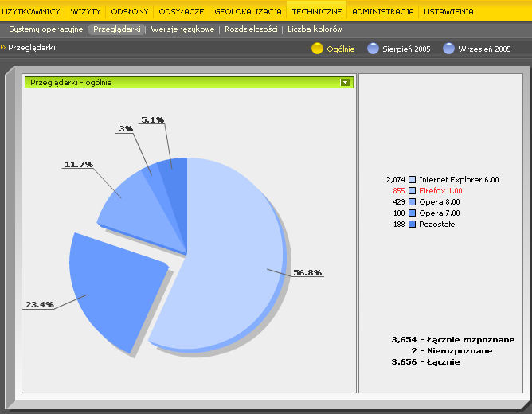Viewport: 532px width, 414px height.
Task: Select the Pozostałe legend entry
Action: click(x=437, y=225)
